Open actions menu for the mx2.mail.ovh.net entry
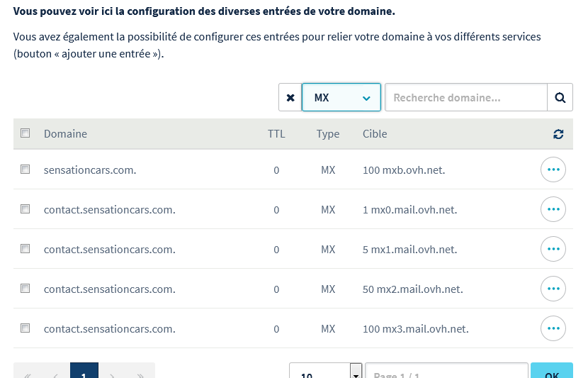Image resolution: width=588 pixels, height=378 pixels. 553,289
